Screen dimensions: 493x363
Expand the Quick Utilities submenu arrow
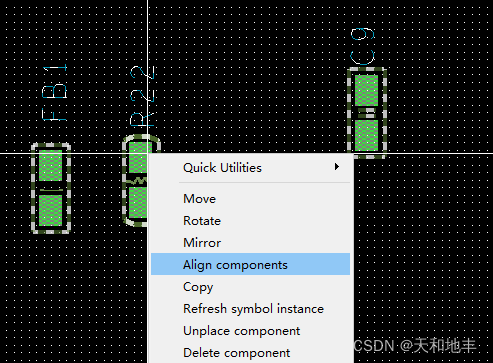pyautogui.click(x=337, y=167)
